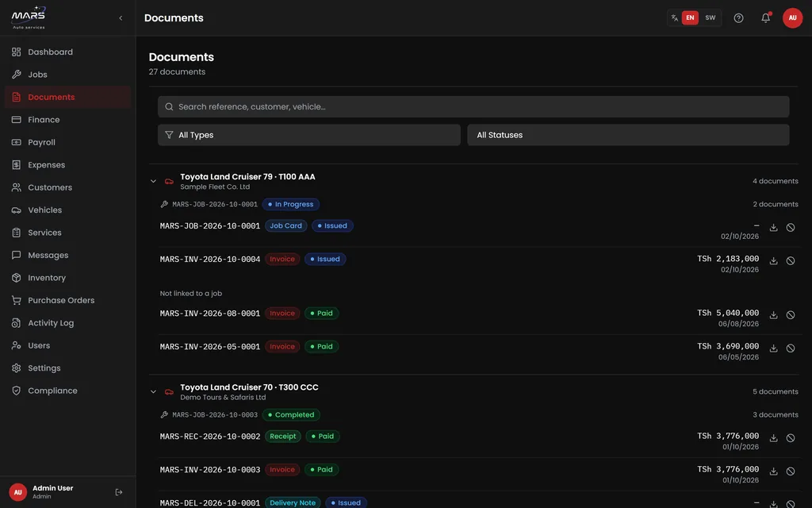This screenshot has width=812, height=508.
Task: Void invoice MARS-INV-2026-08-0001
Action: point(791,315)
